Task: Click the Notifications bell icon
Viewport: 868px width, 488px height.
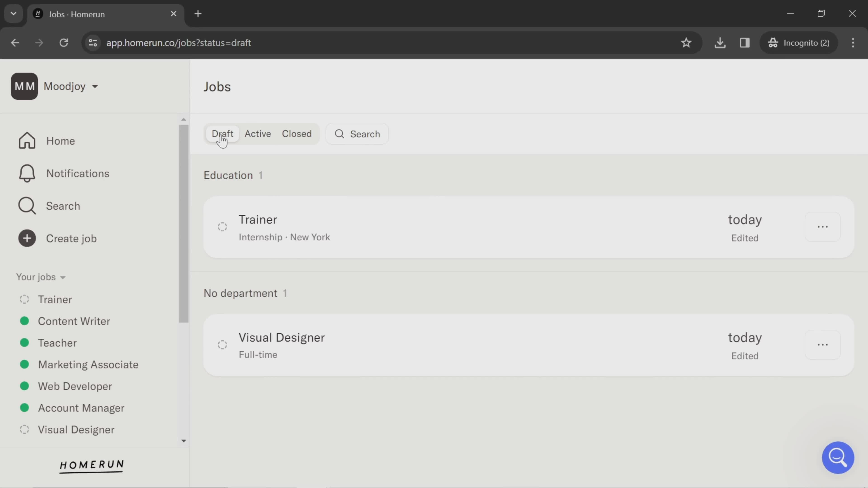Action: click(27, 173)
